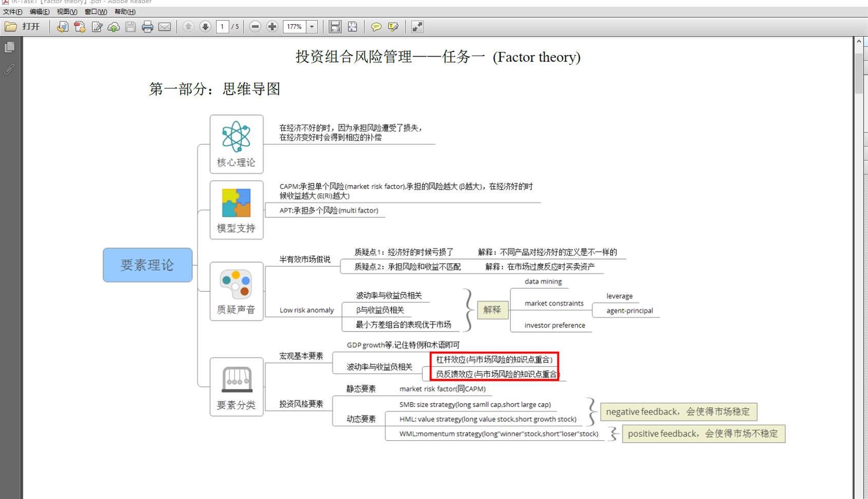Click the 打开 open file button
This screenshot has height=499, width=868.
point(23,27)
